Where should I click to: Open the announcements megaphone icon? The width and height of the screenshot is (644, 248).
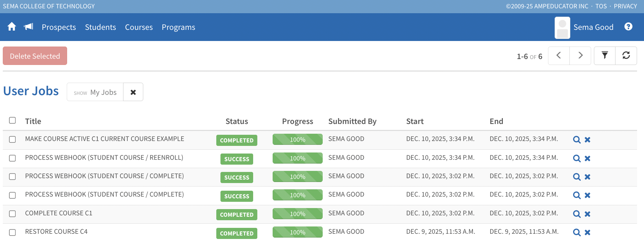[29, 27]
